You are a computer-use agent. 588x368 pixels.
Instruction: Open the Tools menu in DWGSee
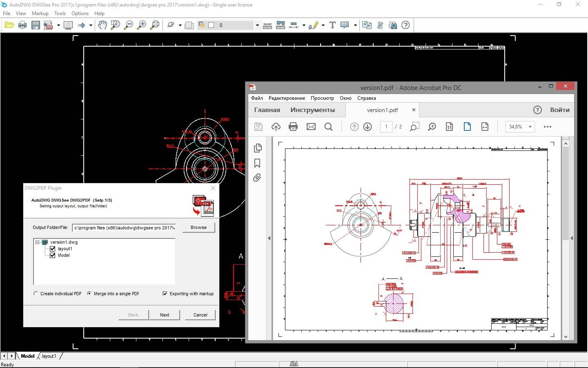[x=60, y=13]
